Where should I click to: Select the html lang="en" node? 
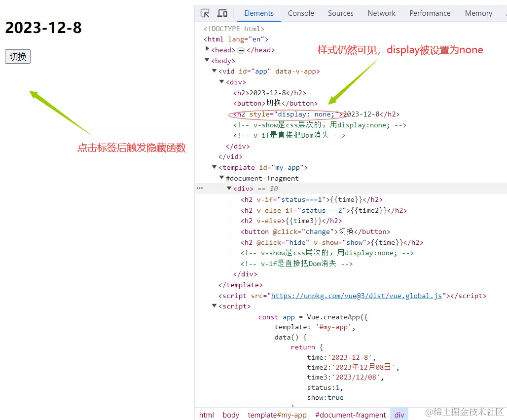click(x=236, y=39)
